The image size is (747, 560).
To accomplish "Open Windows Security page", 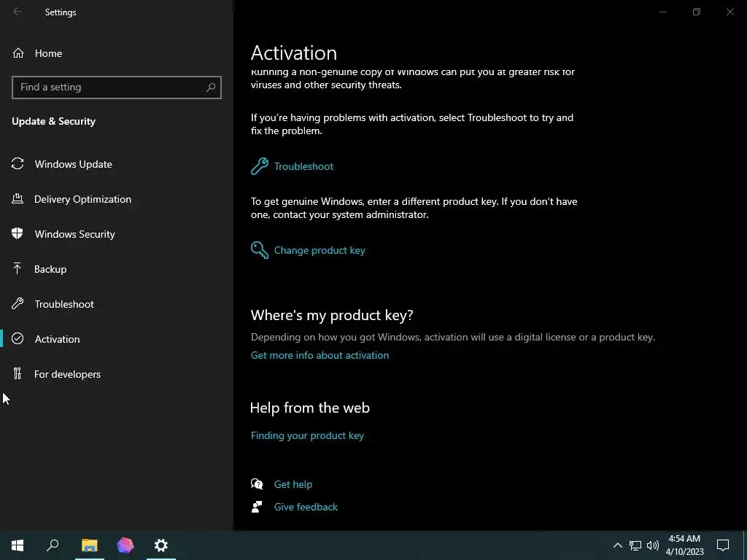I will (75, 234).
